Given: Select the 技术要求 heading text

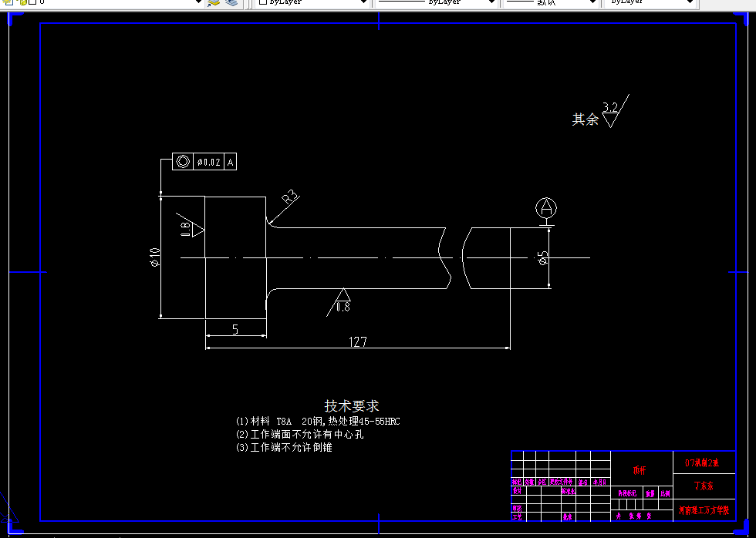Looking at the screenshot, I should (x=352, y=405).
